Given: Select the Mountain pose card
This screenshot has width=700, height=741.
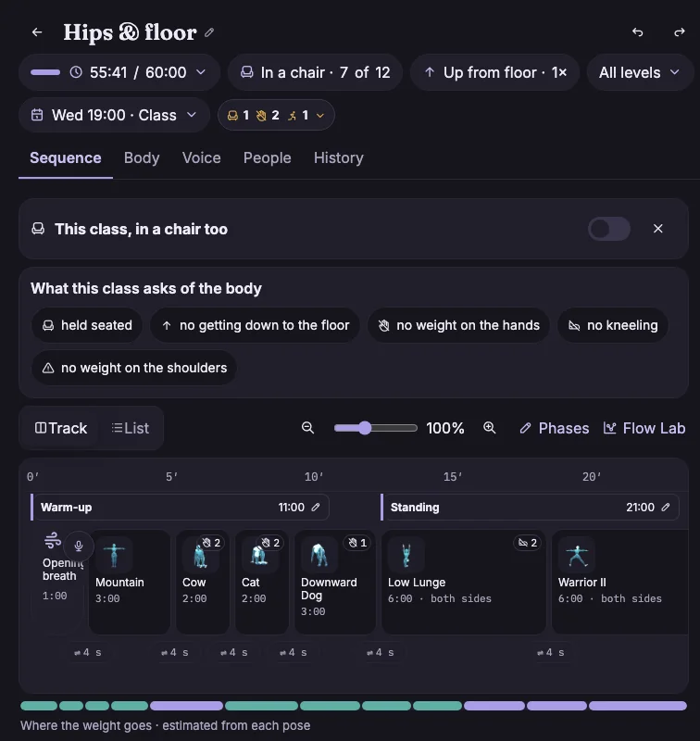Looking at the screenshot, I should click(130, 583).
